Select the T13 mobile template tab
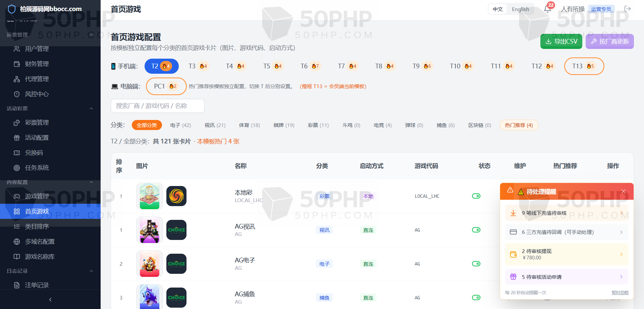644x309 pixels. coord(584,66)
